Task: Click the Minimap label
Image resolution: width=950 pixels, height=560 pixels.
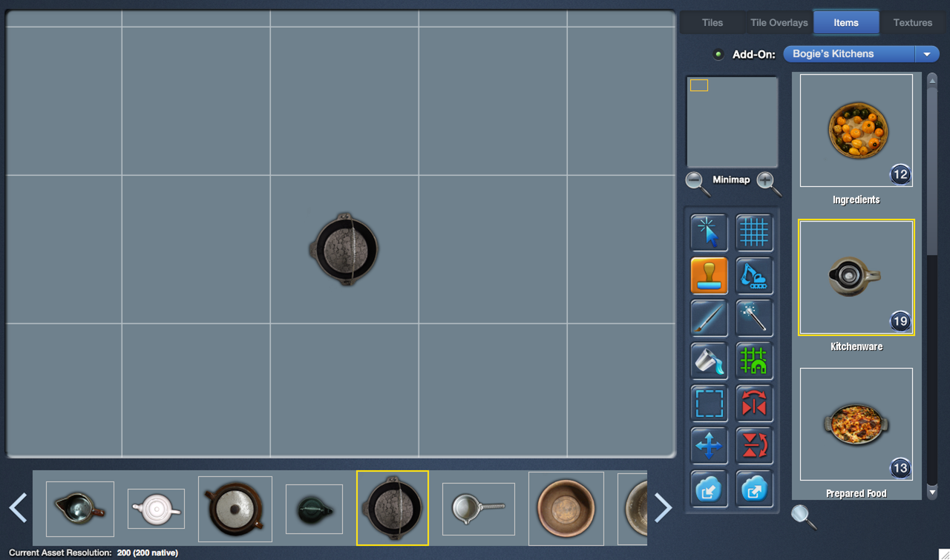Action: (x=731, y=179)
